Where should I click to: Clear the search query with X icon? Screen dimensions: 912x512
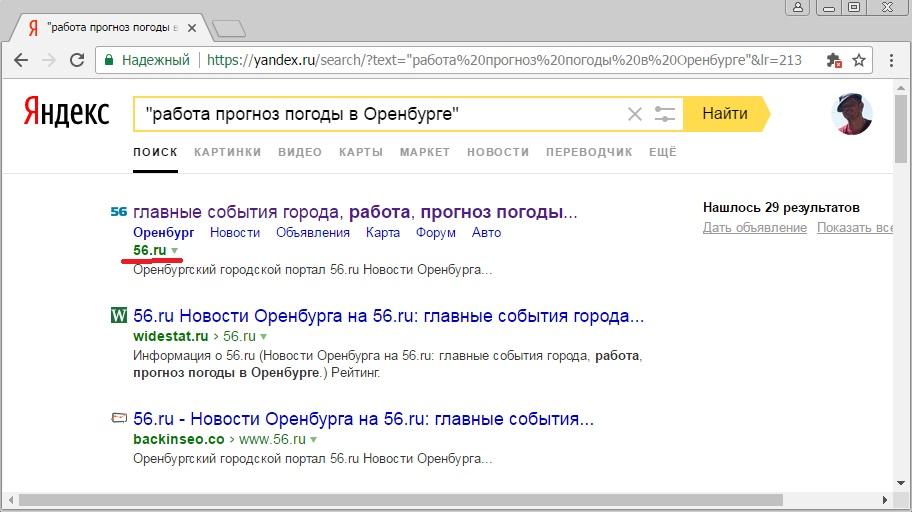click(635, 114)
